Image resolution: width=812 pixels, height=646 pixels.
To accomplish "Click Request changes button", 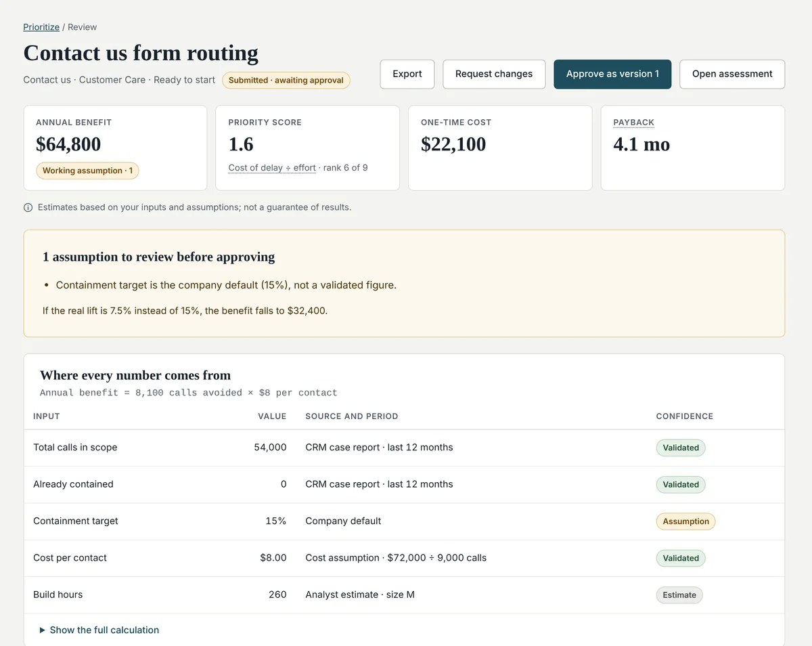I will (494, 74).
